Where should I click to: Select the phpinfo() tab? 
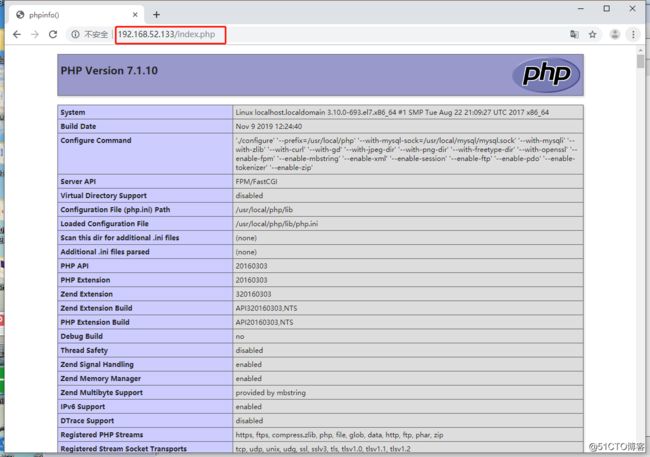coord(77,15)
